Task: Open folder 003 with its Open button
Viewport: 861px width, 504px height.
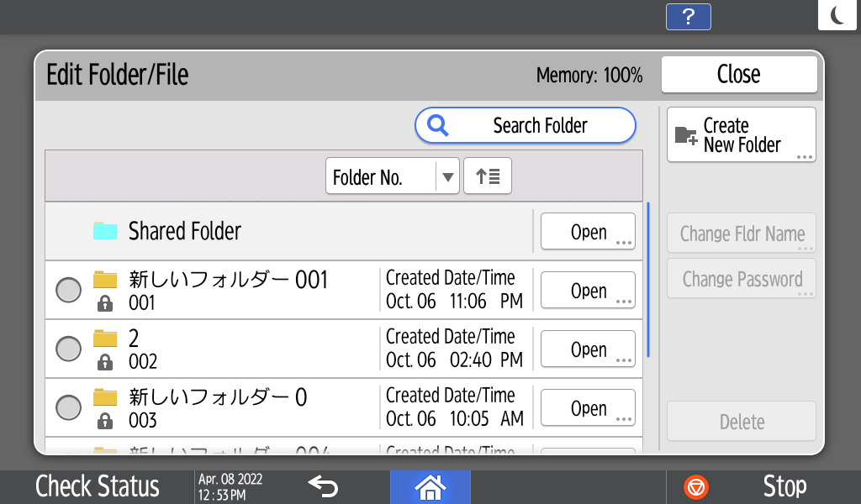Action: pos(588,408)
